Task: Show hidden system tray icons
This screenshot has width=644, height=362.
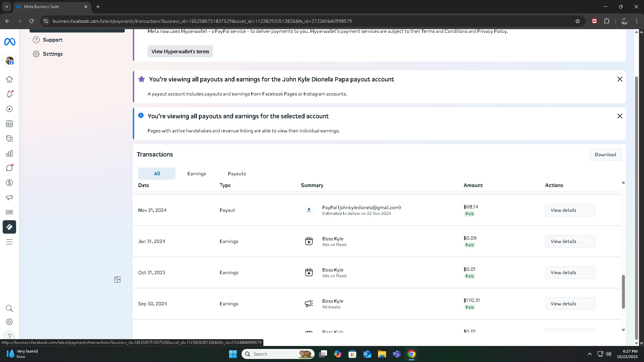Action: pos(589,354)
